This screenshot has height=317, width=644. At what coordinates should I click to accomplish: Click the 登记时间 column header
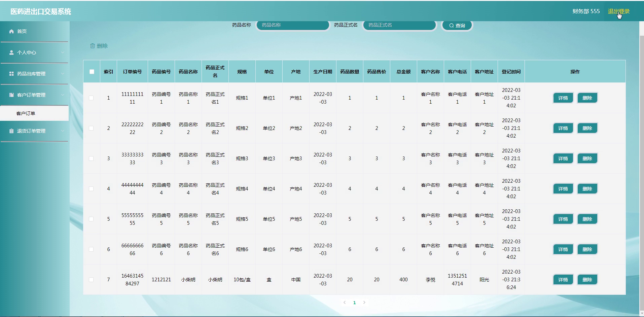[511, 72]
